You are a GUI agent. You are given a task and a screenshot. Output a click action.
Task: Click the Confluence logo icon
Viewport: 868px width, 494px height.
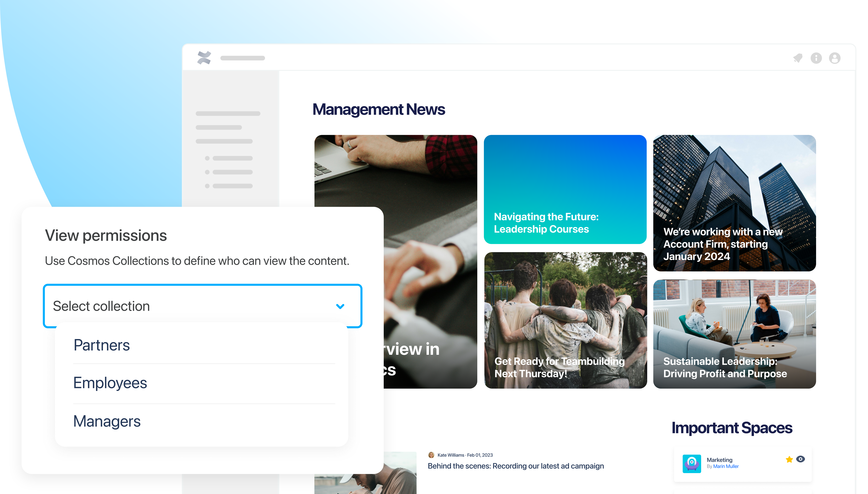point(204,58)
